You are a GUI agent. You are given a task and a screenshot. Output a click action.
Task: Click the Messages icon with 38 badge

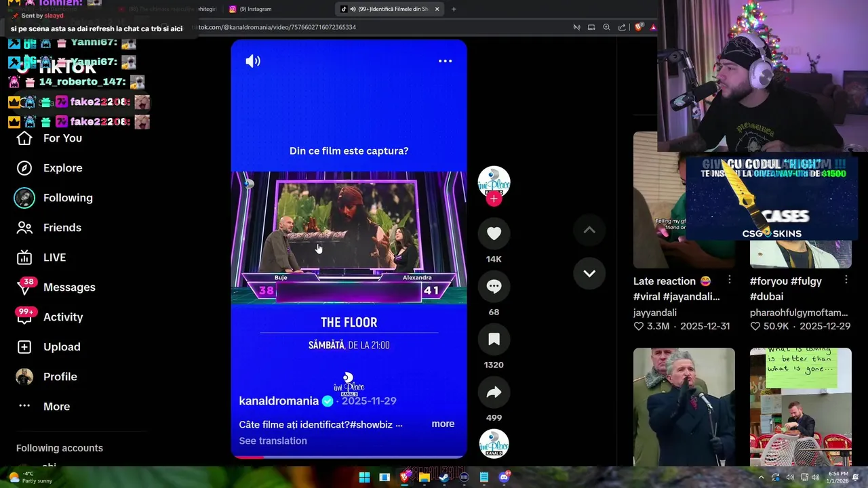tap(24, 287)
